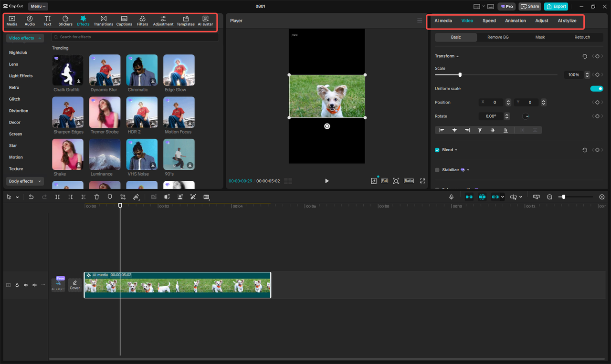Open the Transitions library
Viewport: 611px width, 364px height.
coord(103,21)
